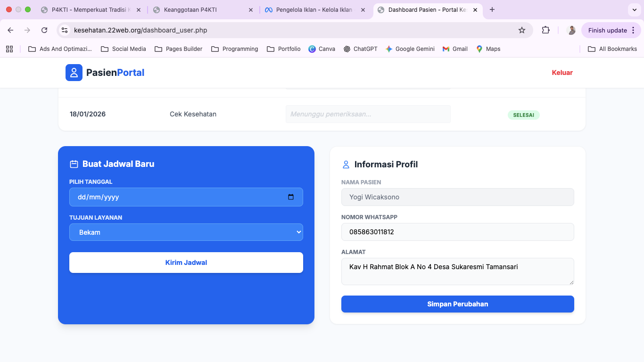Reload the page with refresh icon
The image size is (644, 362).
pyautogui.click(x=44, y=30)
